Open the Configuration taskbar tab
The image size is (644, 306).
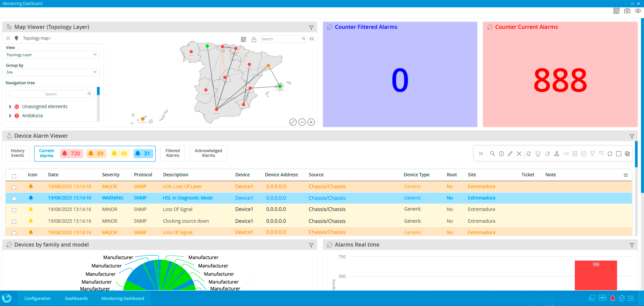[38, 298]
